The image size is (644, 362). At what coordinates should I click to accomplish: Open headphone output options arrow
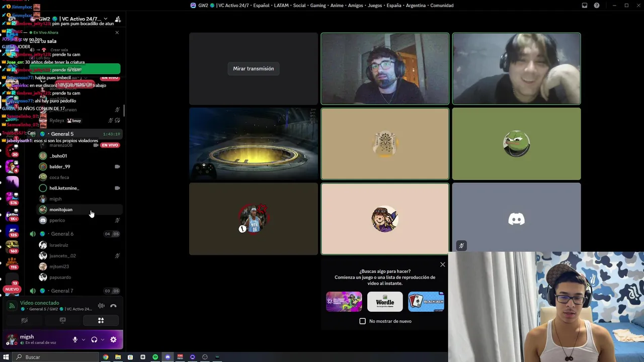click(102, 340)
